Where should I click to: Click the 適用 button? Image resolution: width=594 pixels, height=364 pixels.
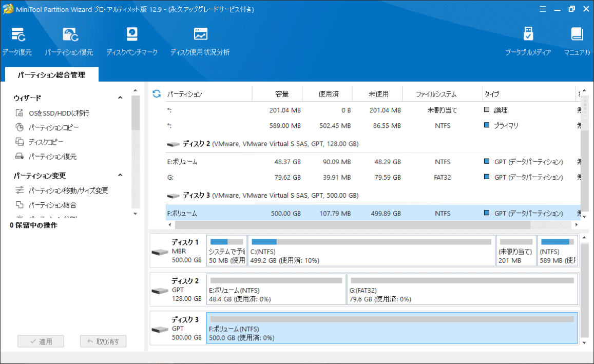click(41, 341)
